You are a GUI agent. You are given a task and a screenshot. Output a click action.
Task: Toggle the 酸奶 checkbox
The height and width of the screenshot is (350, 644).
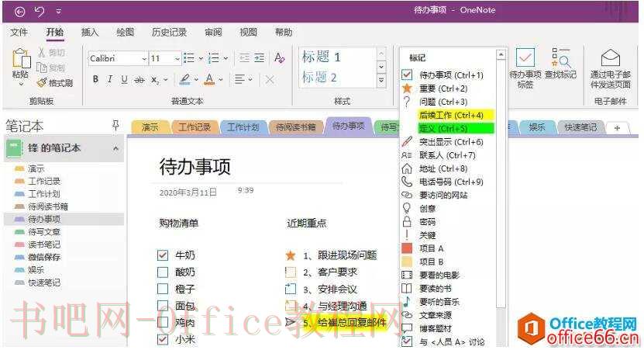pyautogui.click(x=163, y=272)
